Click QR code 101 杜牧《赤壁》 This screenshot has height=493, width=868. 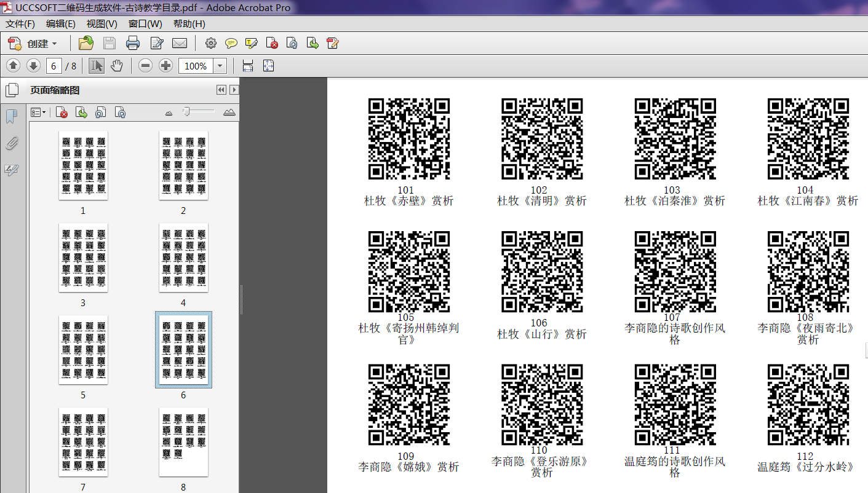409,139
